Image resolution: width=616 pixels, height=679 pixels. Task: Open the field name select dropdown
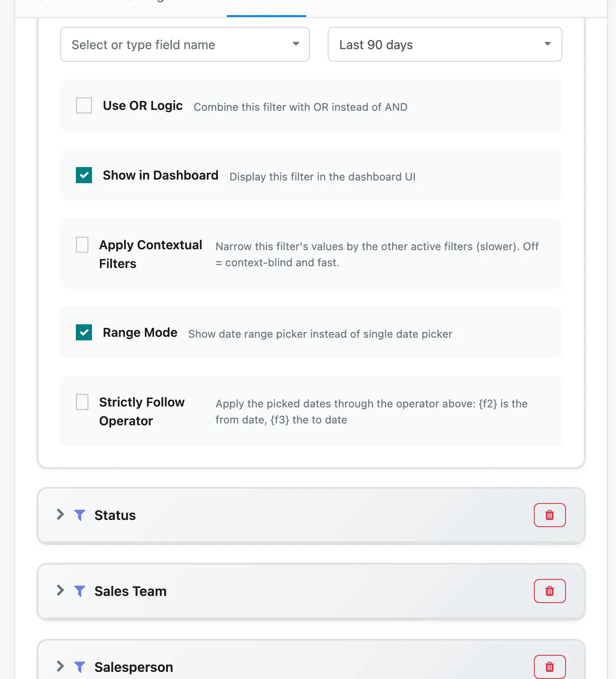pos(185,44)
